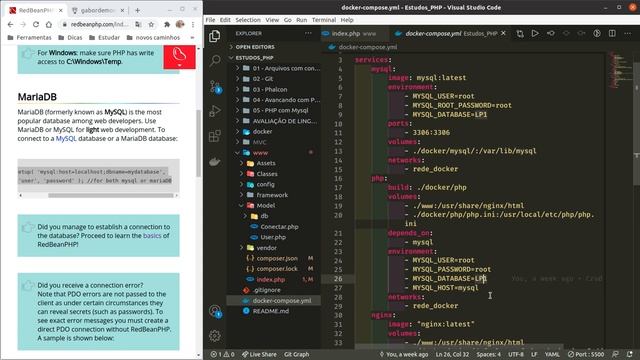Switch to the index.php editor tab
This screenshot has height=360, width=640.
(x=353, y=33)
